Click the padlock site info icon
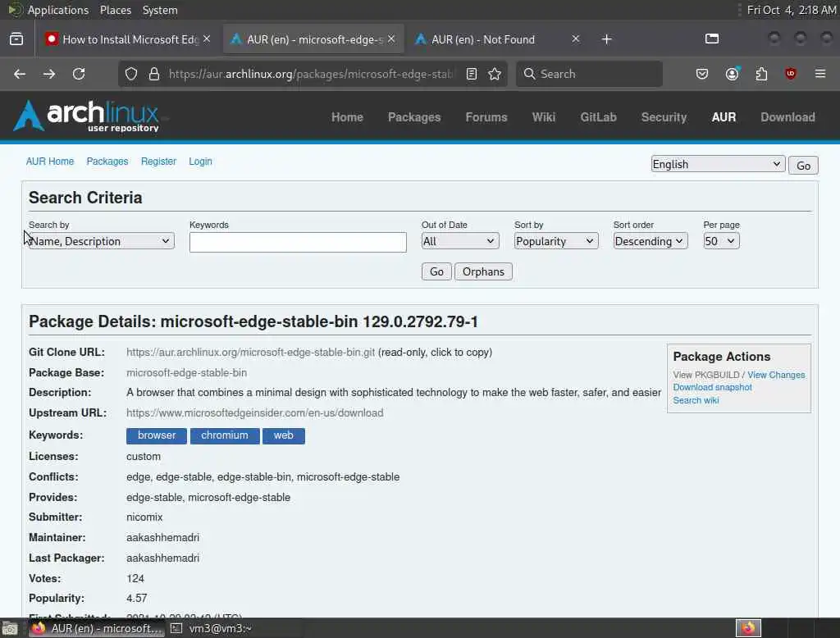 click(154, 74)
